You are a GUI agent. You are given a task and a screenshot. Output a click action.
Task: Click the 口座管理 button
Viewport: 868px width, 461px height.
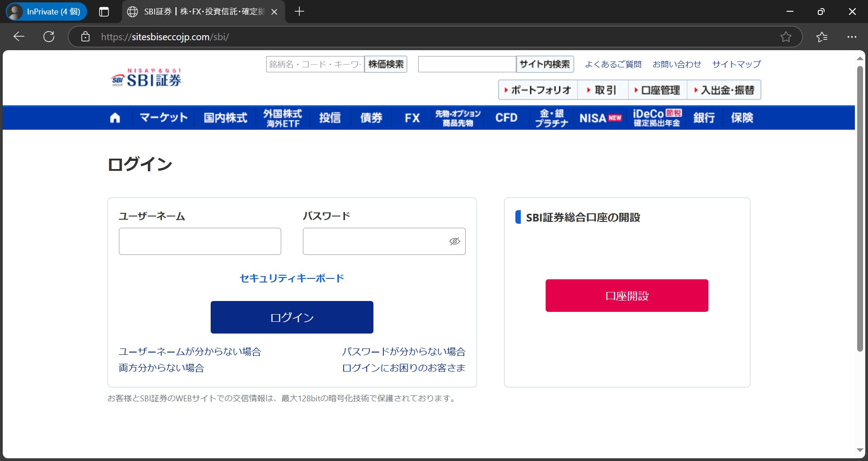658,90
